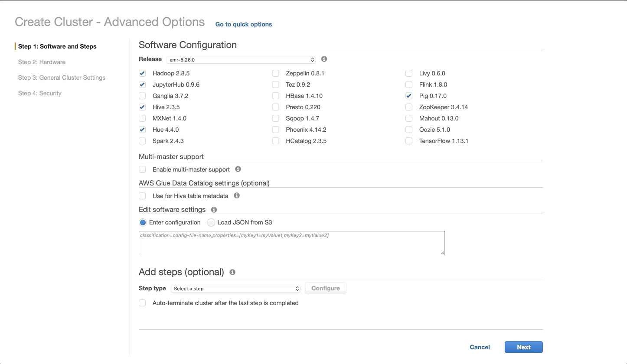Select the Load JSON from S3 radio button
The image size is (627, 364).
(x=211, y=222)
